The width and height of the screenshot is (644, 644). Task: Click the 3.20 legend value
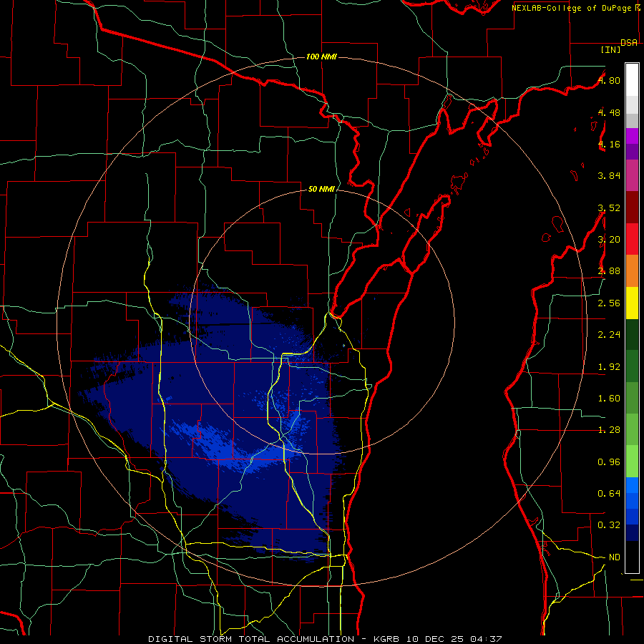[609, 240]
